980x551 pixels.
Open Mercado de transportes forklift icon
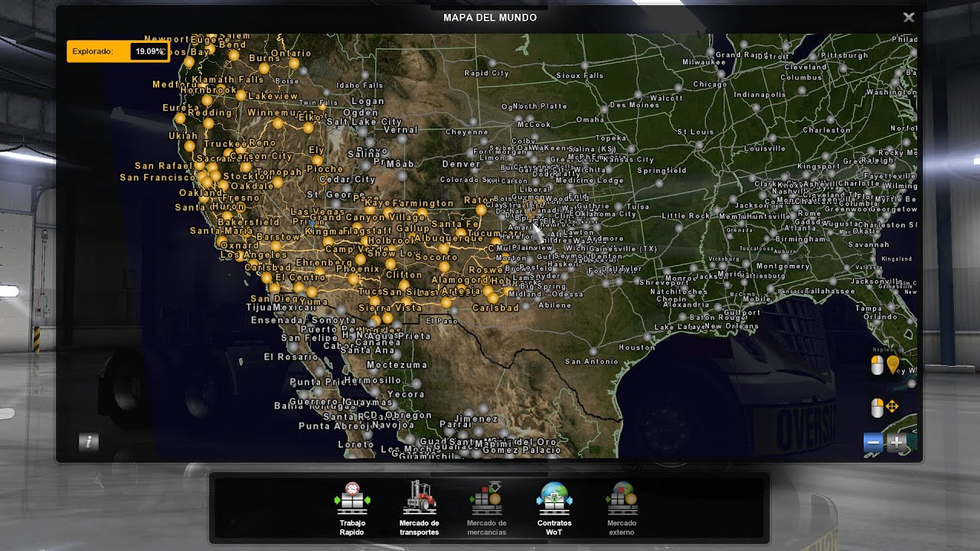click(419, 498)
